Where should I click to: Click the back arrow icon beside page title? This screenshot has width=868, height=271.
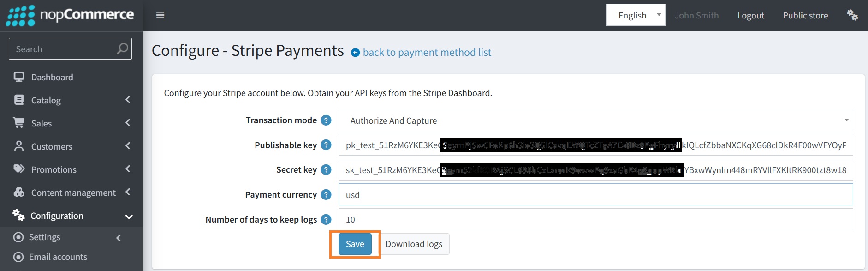[355, 53]
